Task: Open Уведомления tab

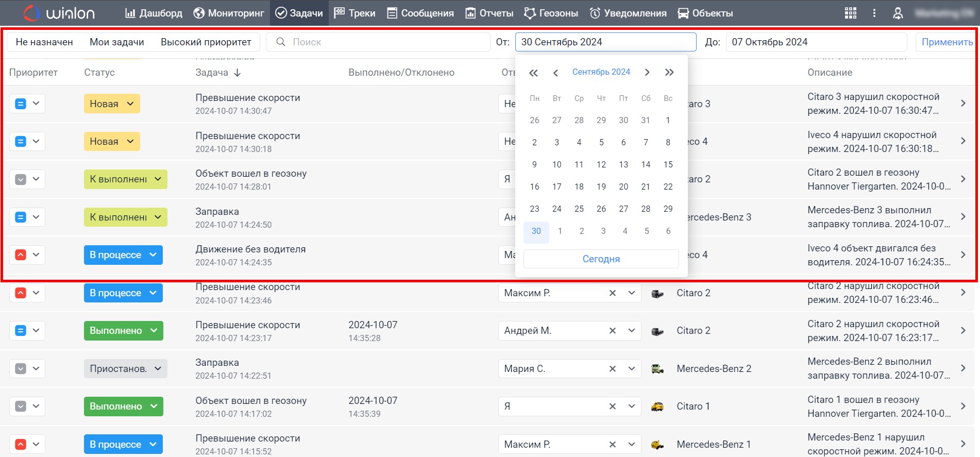Action: pos(628,13)
